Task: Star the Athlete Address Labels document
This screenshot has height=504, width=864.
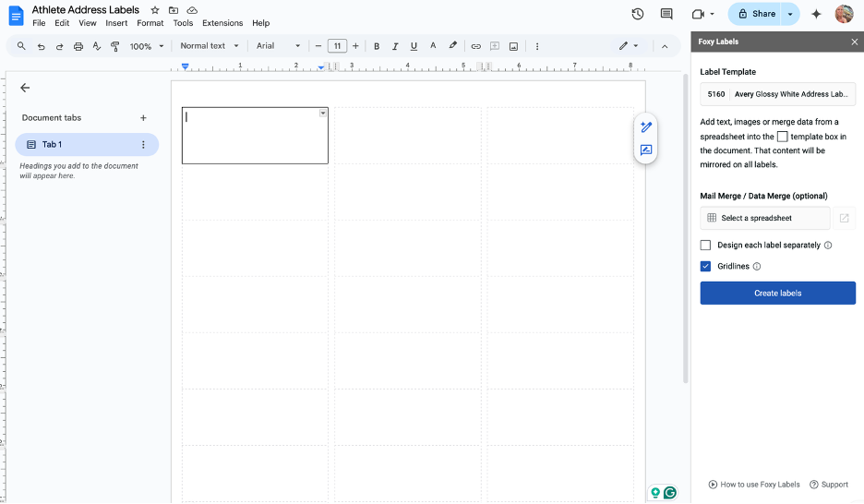Action: click(x=155, y=10)
